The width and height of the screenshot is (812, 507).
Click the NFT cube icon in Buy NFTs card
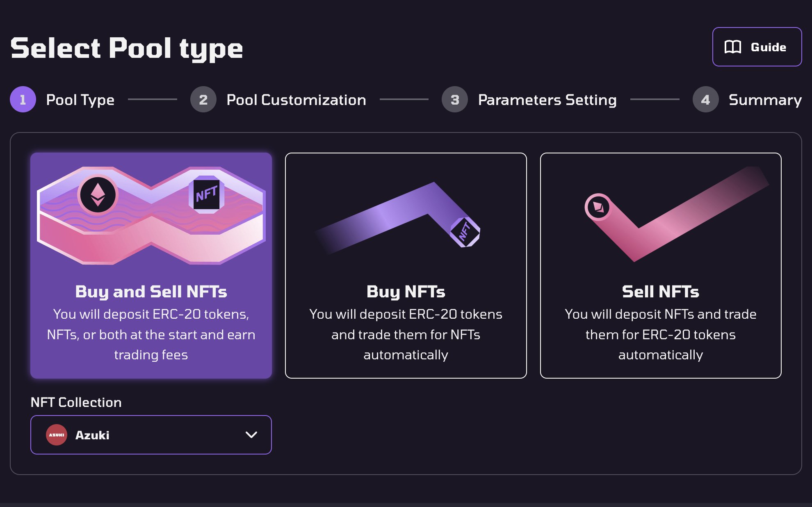click(x=465, y=232)
